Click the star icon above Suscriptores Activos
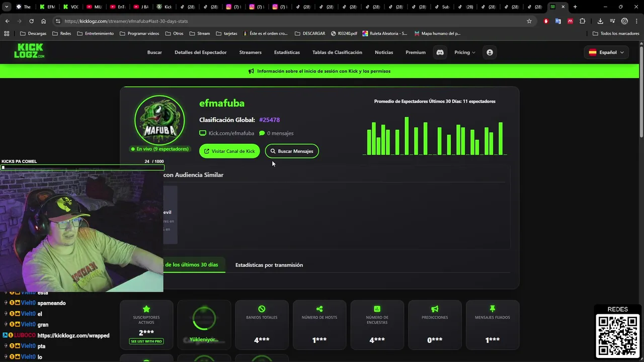The image size is (644, 362). tap(146, 309)
